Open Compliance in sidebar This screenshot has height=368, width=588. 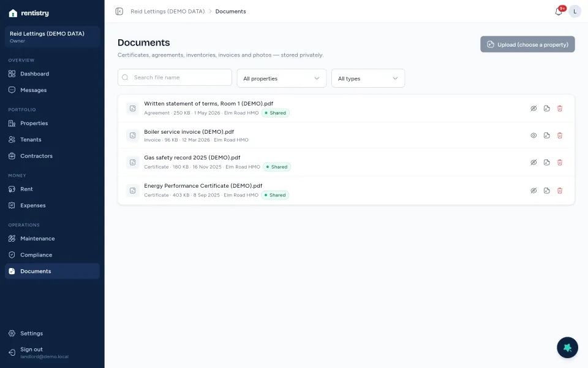[52, 255]
